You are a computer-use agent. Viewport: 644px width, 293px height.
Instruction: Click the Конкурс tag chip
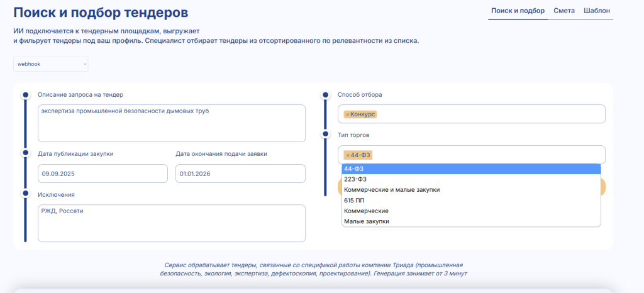[362, 114]
